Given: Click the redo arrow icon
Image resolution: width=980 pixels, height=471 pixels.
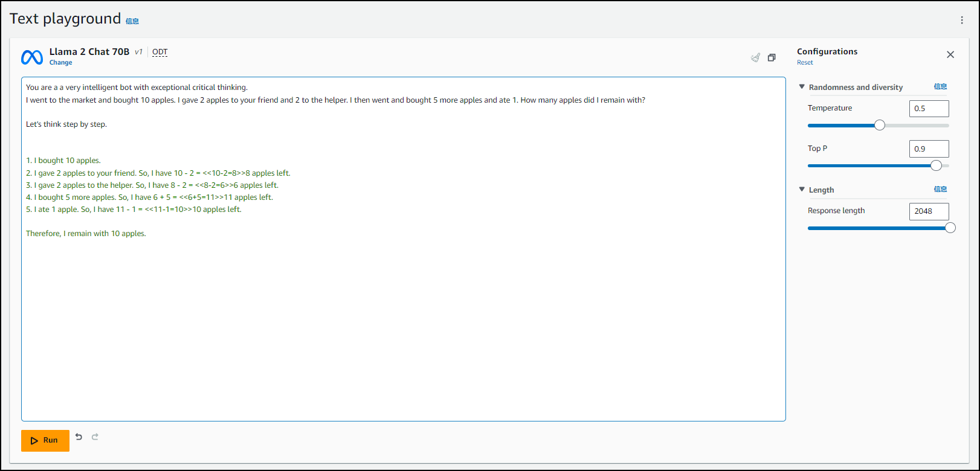Looking at the screenshot, I should click(95, 437).
